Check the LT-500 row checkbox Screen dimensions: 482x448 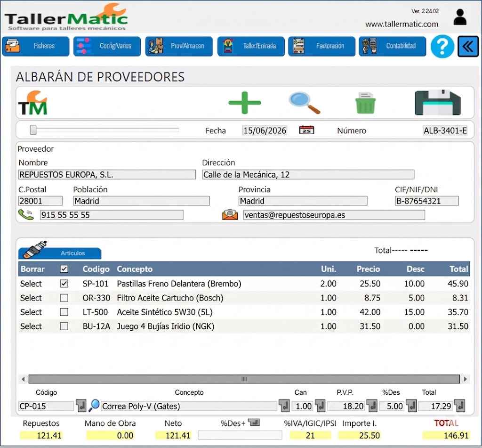pos(64,312)
